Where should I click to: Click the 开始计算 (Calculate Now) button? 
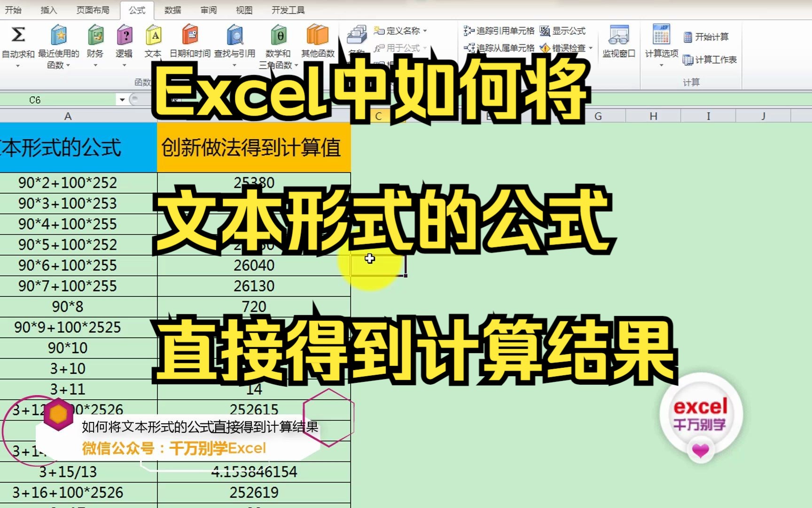[710, 37]
